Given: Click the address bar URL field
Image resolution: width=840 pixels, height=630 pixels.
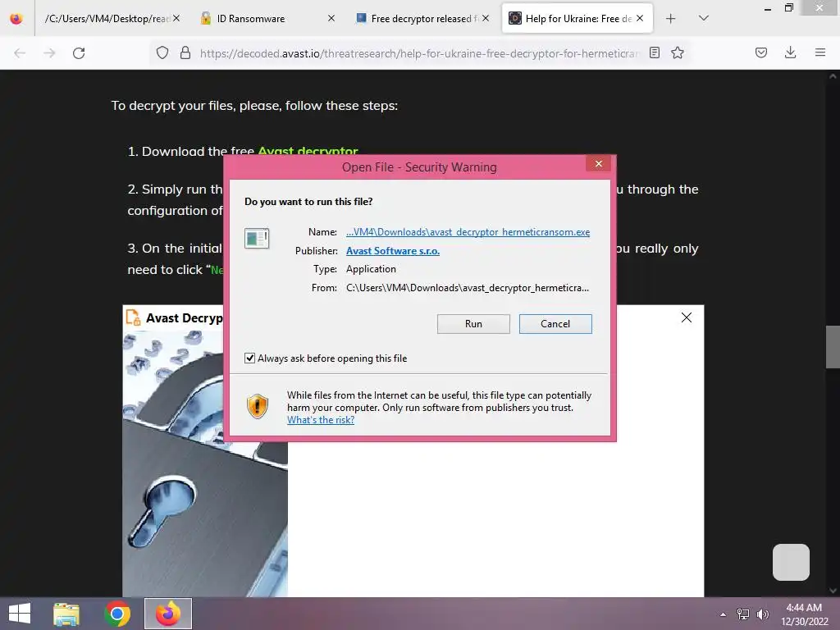Looking at the screenshot, I should click(x=419, y=53).
